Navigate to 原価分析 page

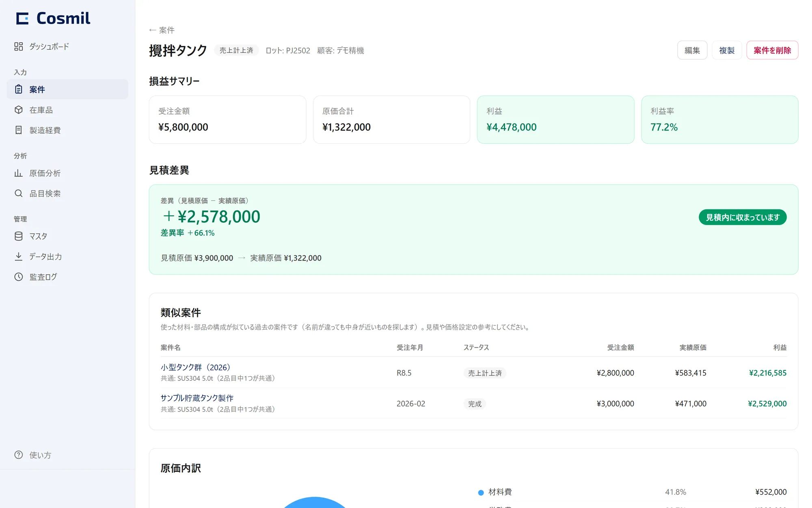67,173
